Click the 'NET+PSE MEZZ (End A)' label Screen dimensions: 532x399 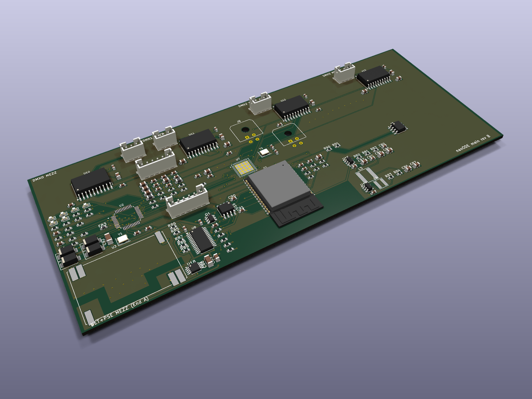[x=120, y=311]
